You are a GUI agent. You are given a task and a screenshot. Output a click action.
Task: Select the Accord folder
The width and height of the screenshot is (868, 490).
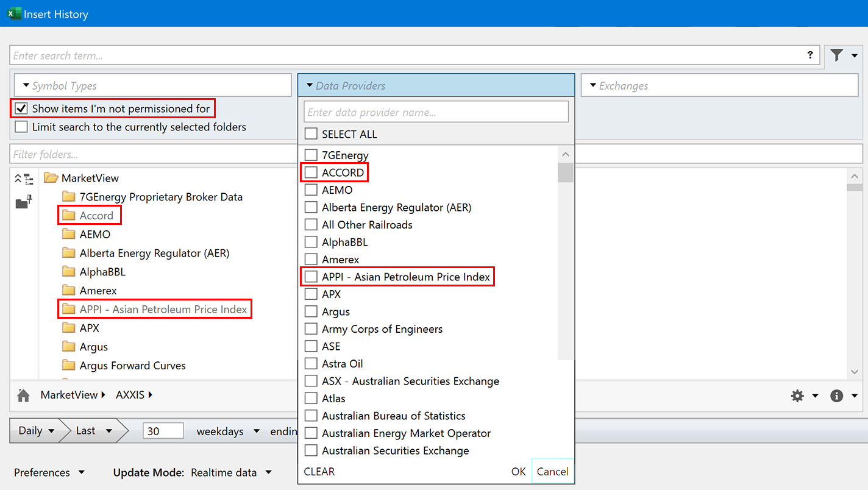point(88,216)
